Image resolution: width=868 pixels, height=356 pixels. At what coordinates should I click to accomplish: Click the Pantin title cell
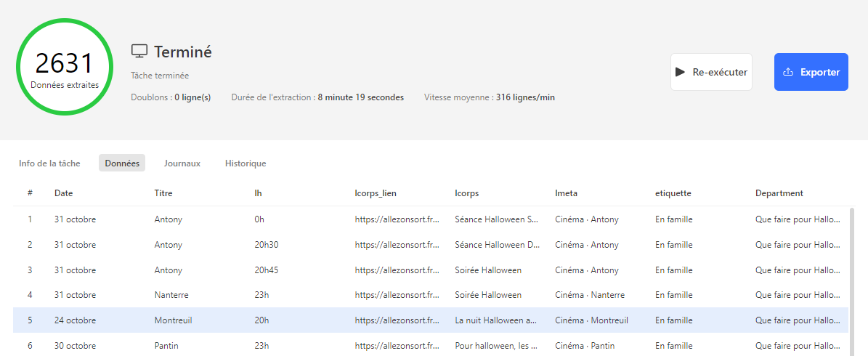166,346
